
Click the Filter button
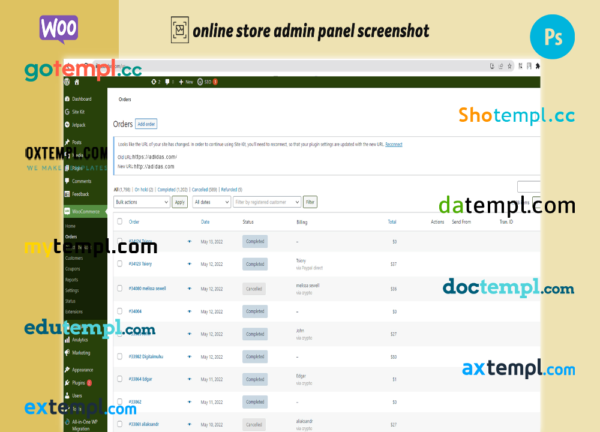tap(310, 202)
